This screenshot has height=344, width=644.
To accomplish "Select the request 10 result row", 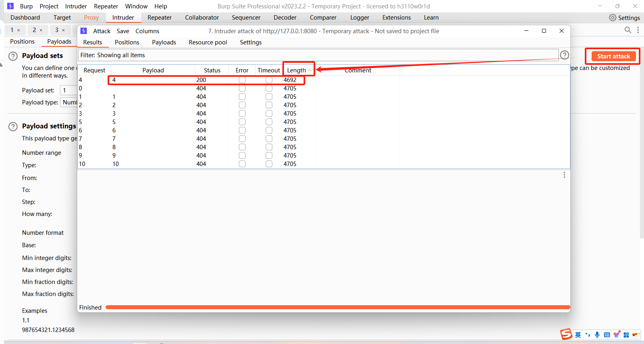I will tap(324, 164).
